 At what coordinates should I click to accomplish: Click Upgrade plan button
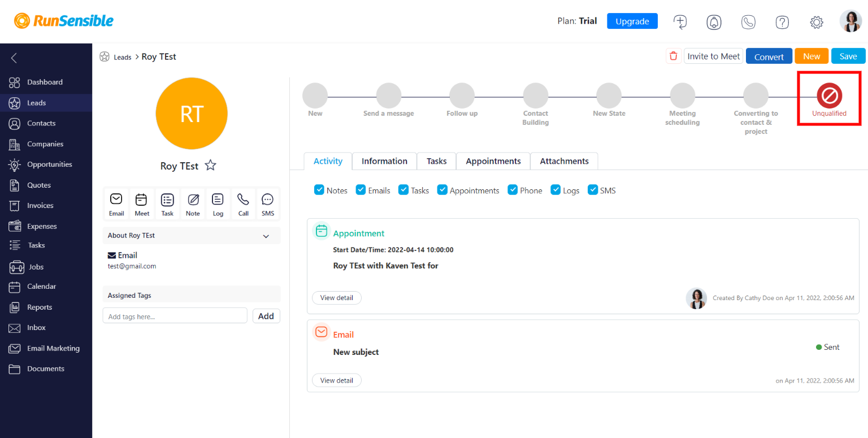(x=632, y=21)
